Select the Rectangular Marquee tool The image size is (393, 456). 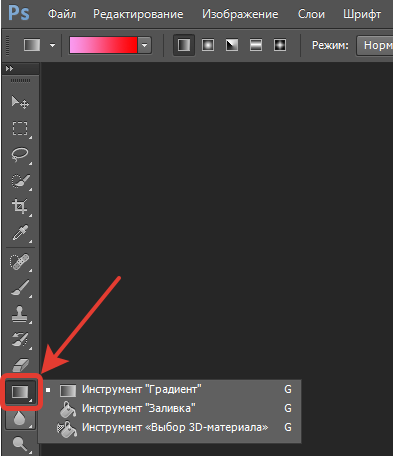point(20,128)
